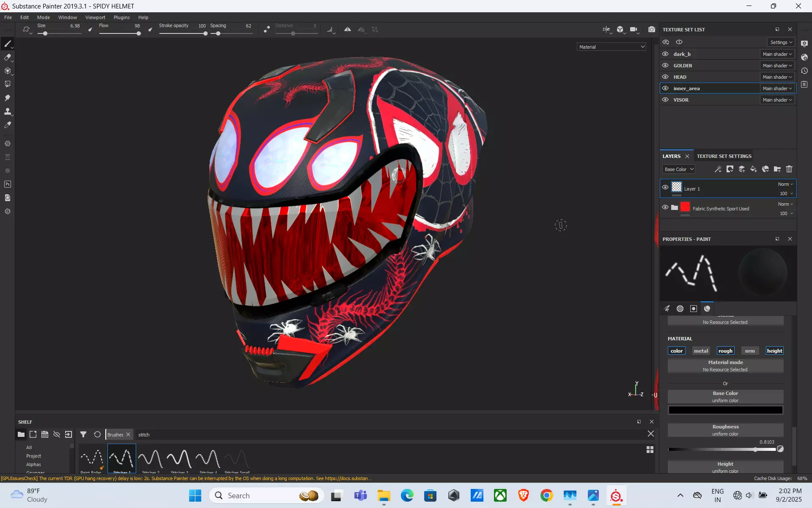Open Layer 1 Norm blend mode dropdown
812x508 pixels.
click(x=785, y=184)
